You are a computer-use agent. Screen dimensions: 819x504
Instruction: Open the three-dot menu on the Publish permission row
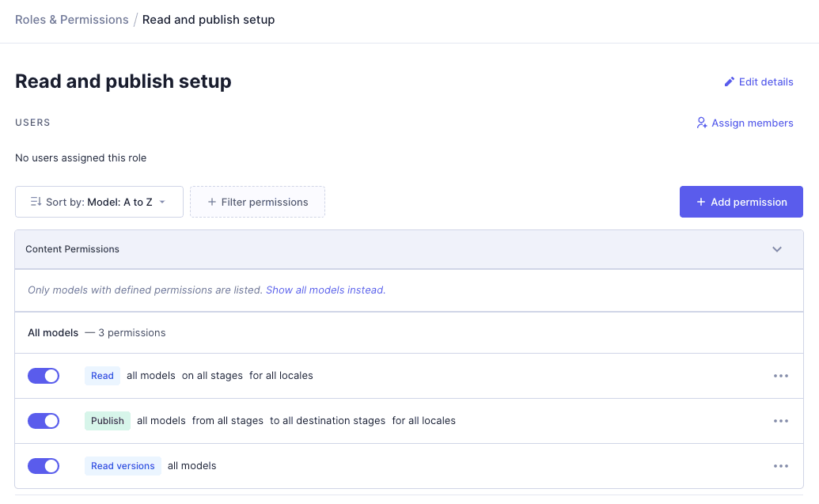(781, 421)
